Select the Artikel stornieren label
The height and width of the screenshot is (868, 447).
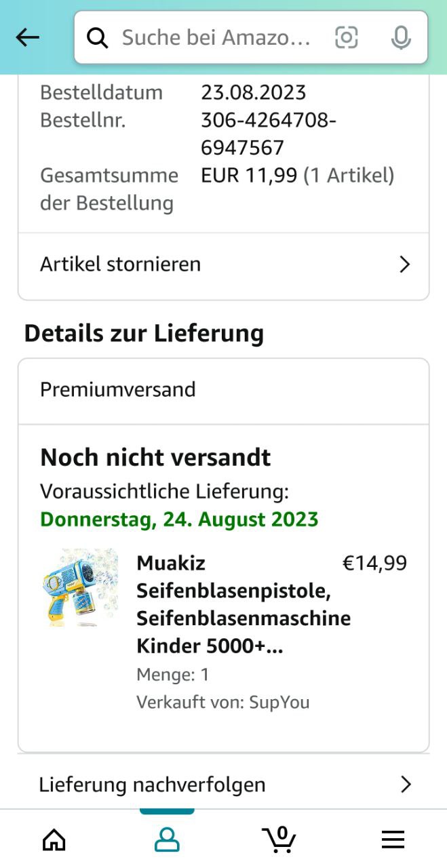120,264
